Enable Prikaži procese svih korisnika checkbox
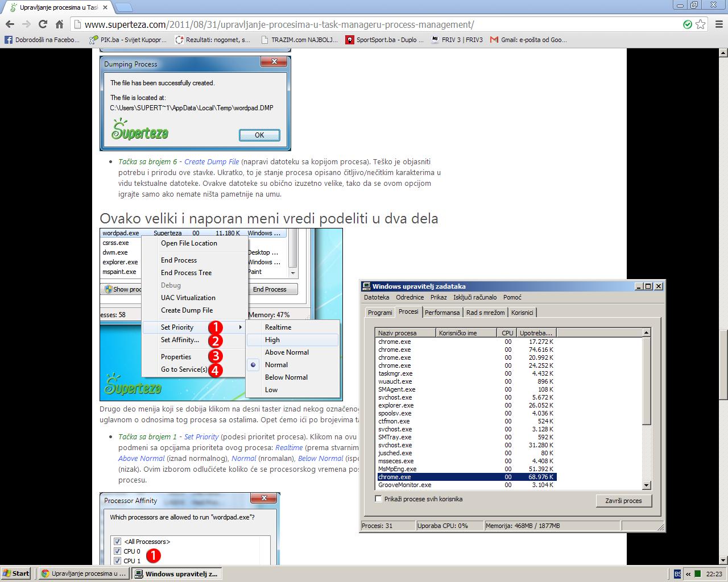 pos(379,499)
